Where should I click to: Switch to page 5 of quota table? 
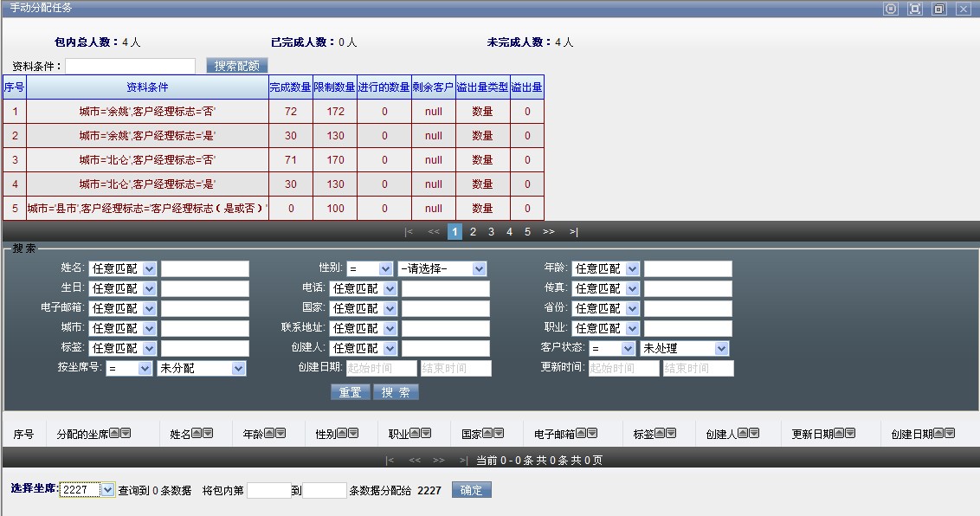[x=527, y=232]
